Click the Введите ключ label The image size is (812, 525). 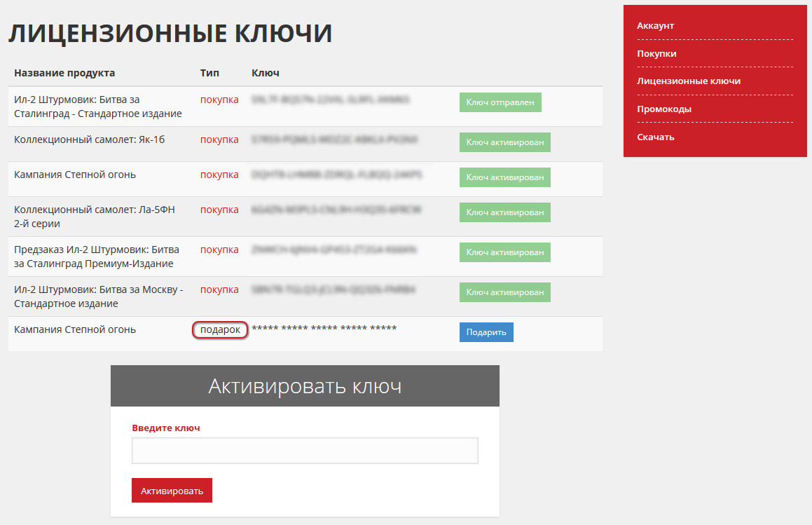tap(166, 428)
